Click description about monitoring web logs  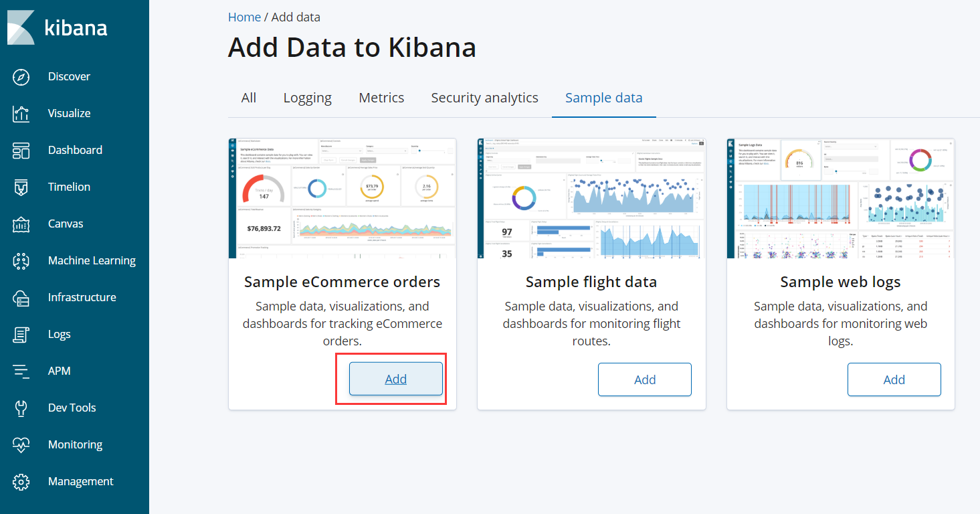[841, 323]
